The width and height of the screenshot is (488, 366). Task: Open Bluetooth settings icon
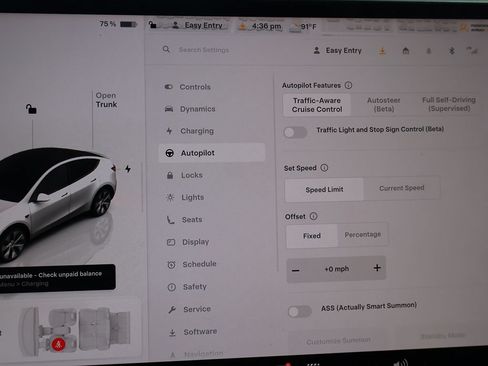pos(451,51)
